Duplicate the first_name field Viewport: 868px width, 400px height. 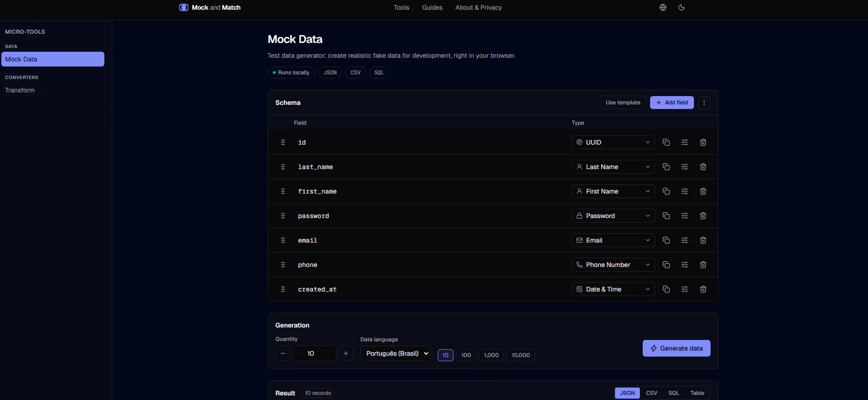click(666, 191)
